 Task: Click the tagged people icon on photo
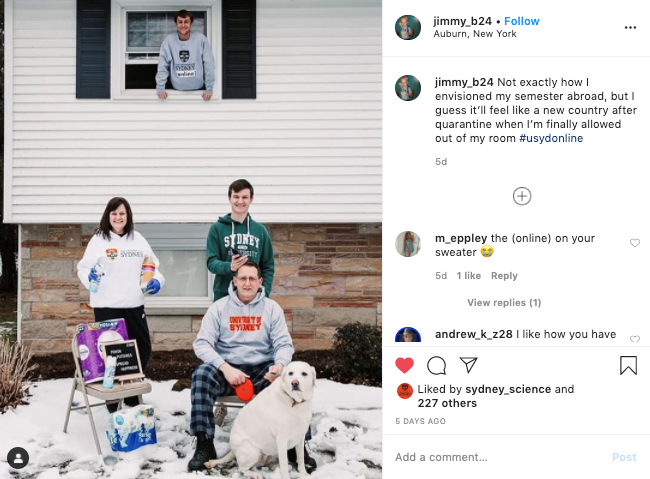pos(18,458)
